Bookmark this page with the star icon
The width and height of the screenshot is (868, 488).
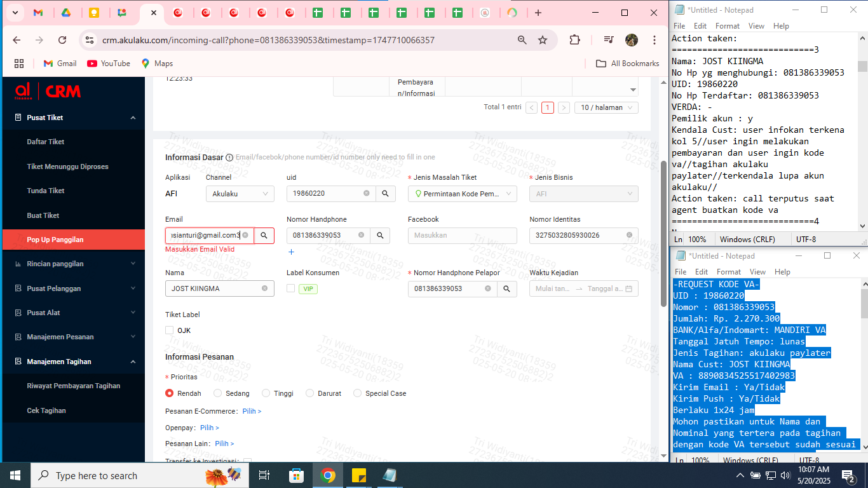coord(543,40)
